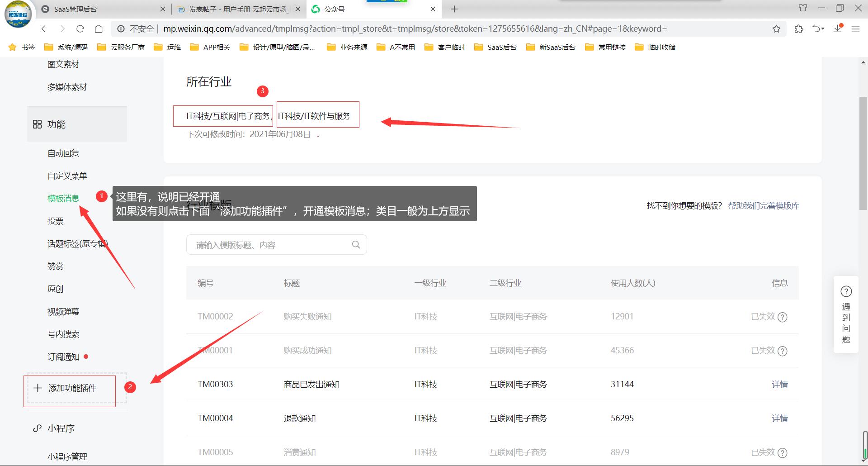This screenshot has height=466, width=868.
Task: Click the search magnifier in template search box
Action: coord(356,245)
